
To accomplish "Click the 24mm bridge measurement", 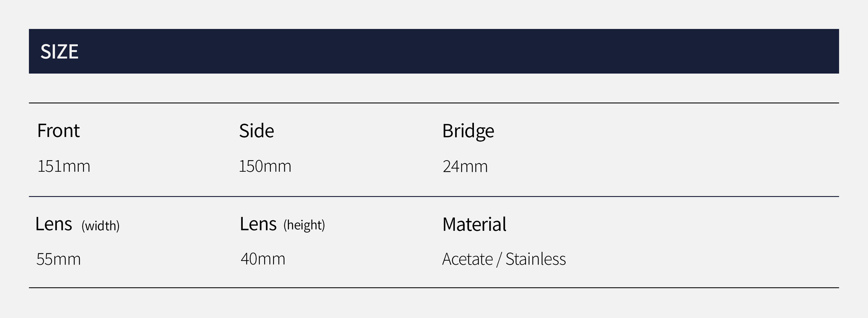I will click(465, 166).
